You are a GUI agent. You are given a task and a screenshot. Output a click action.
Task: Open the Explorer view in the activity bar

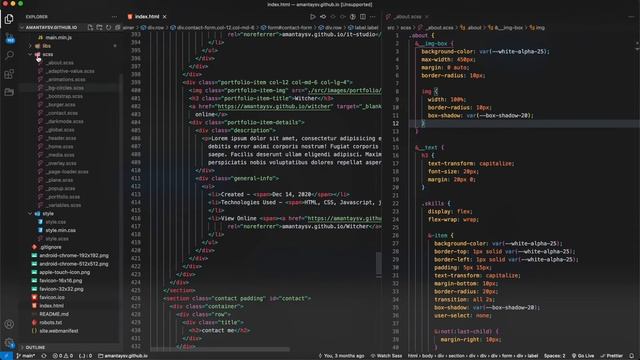pos(9,19)
